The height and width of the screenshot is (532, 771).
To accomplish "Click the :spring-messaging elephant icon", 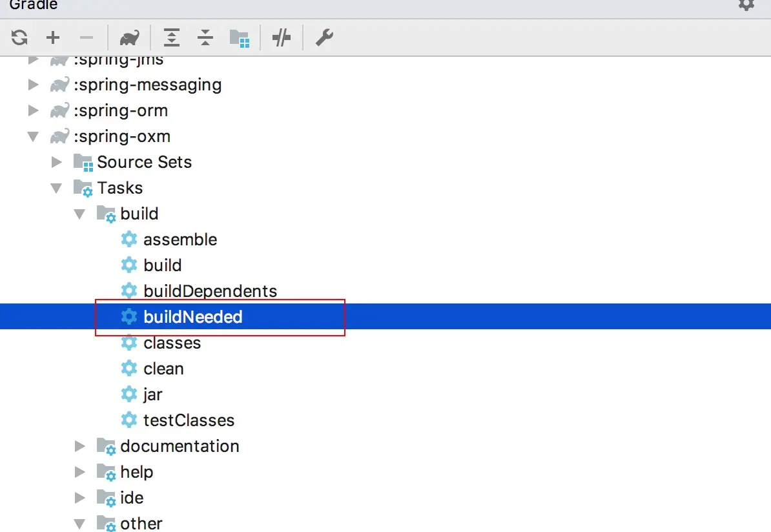I will tap(59, 85).
